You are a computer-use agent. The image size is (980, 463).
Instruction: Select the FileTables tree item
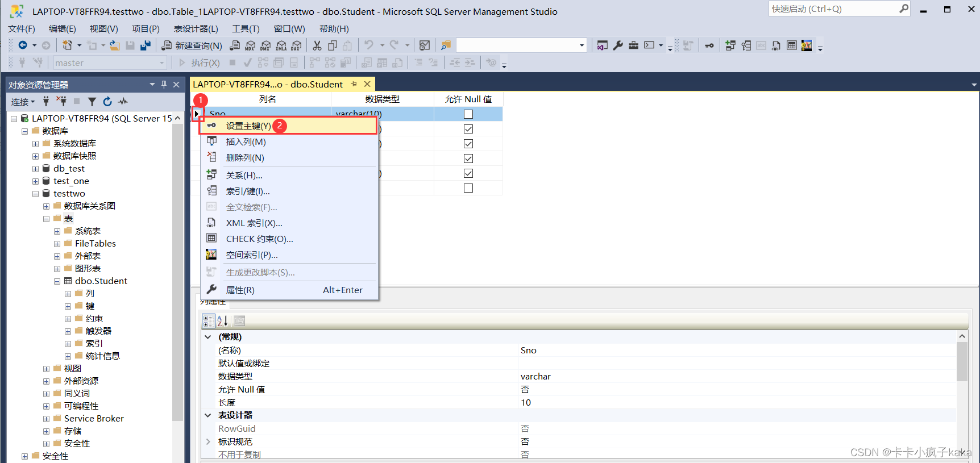click(95, 244)
